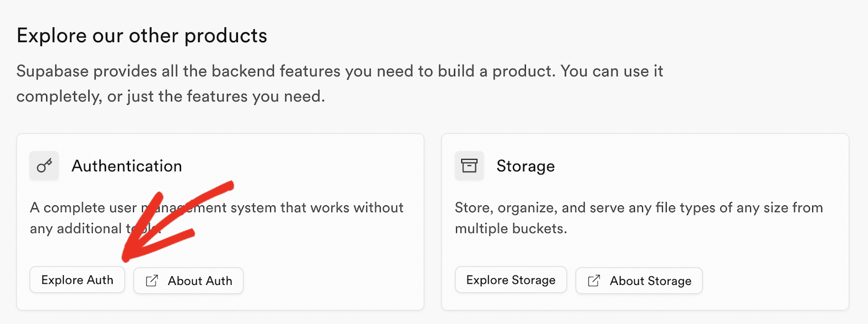Click the external link icon beside About Auth
868x324 pixels.
tap(151, 281)
